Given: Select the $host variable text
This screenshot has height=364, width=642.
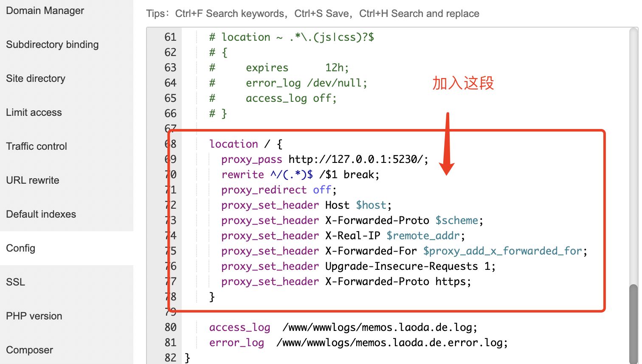Looking at the screenshot, I should coord(371,205).
